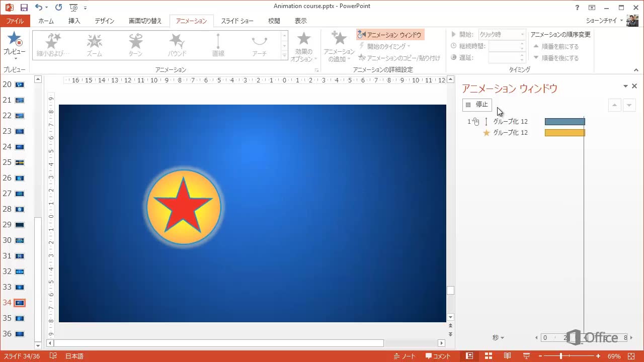Click the Preview star icon
Image resolution: width=644 pixels, height=362 pixels.
pyautogui.click(x=15, y=39)
